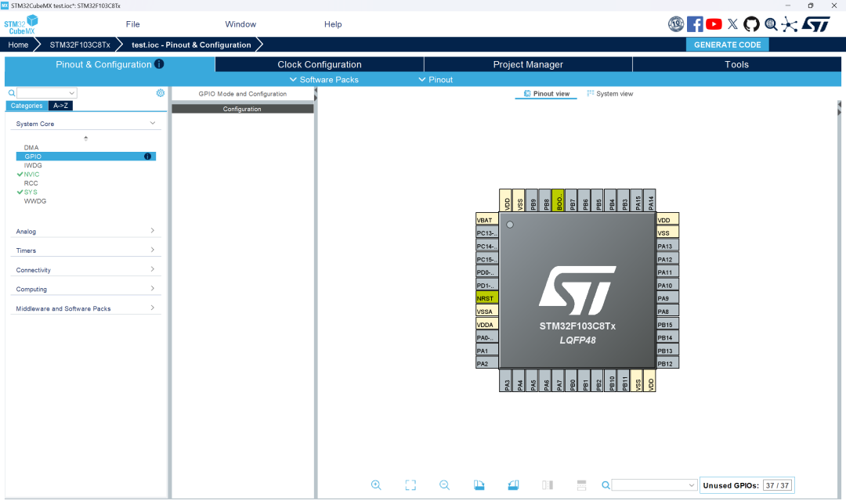846x504 pixels.
Task: Click the Unused GPIOs 37 / 37 counter
Action: pyautogui.click(x=747, y=485)
